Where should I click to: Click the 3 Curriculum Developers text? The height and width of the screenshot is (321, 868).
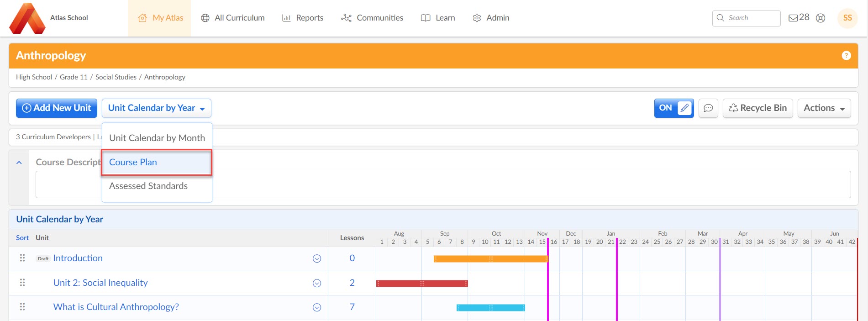53,137
